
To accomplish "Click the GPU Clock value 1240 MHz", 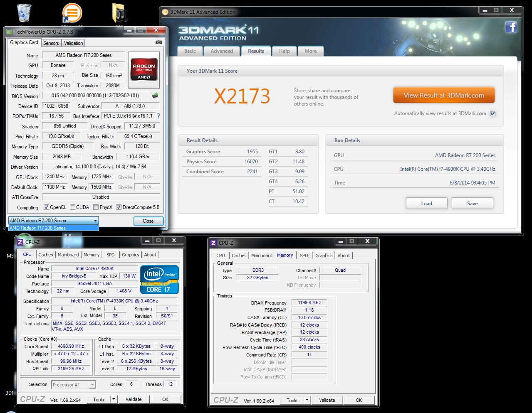I will (x=55, y=177).
